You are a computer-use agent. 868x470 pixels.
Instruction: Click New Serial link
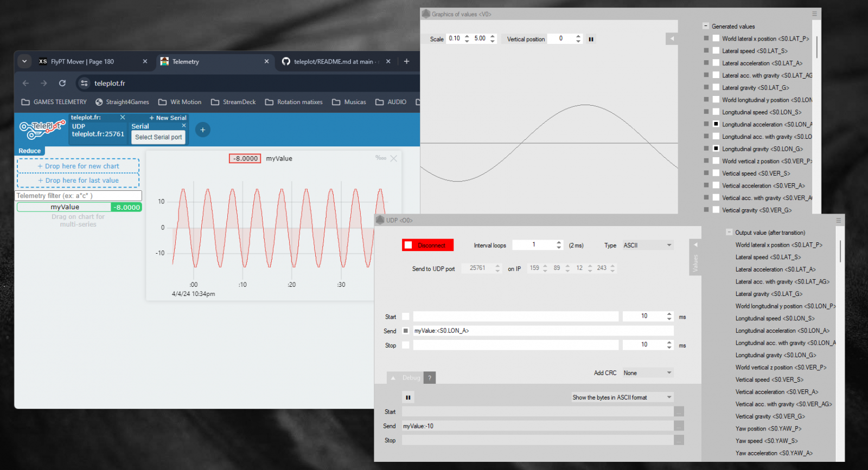pyautogui.click(x=168, y=118)
